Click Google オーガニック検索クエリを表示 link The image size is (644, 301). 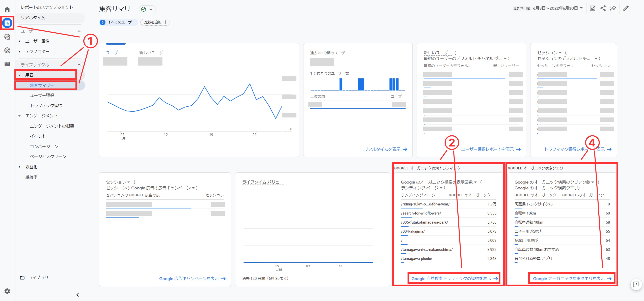(572, 279)
